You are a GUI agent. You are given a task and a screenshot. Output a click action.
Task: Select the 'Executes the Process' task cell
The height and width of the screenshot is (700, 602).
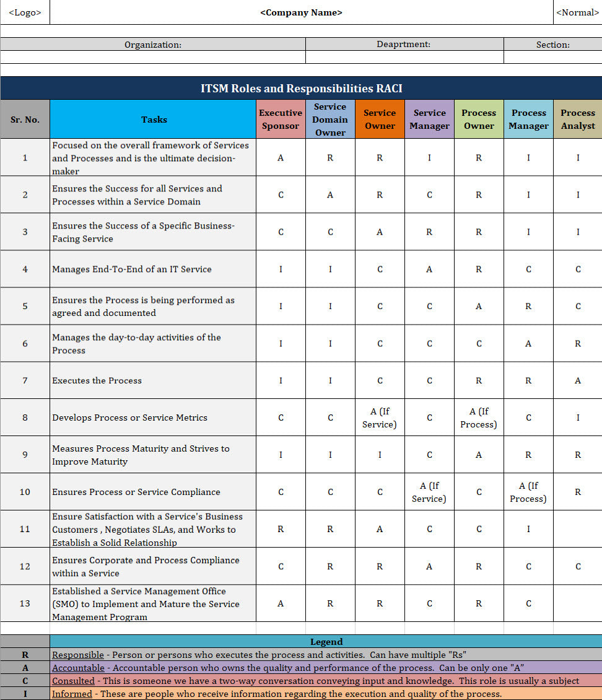coord(97,380)
